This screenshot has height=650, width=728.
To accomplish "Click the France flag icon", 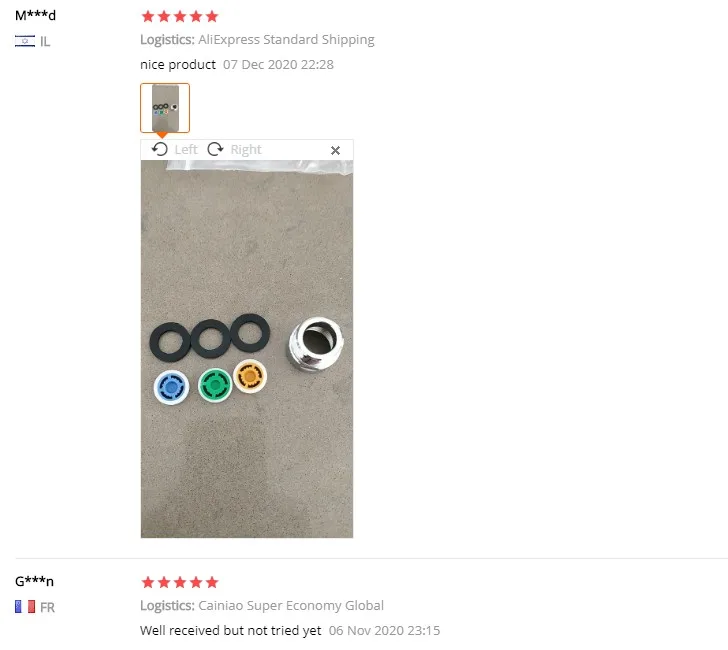I will point(25,607).
